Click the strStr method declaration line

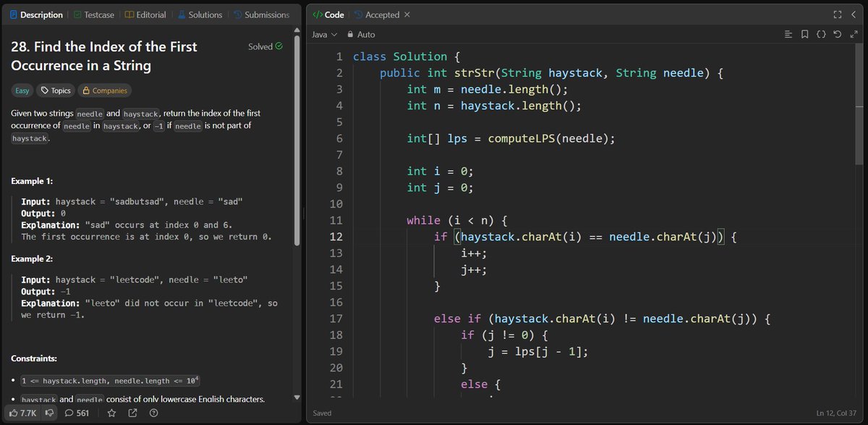click(x=551, y=72)
